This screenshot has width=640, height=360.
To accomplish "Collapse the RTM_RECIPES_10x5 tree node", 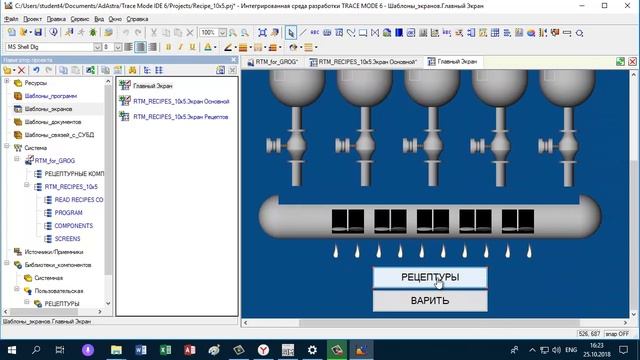I will (27, 185).
